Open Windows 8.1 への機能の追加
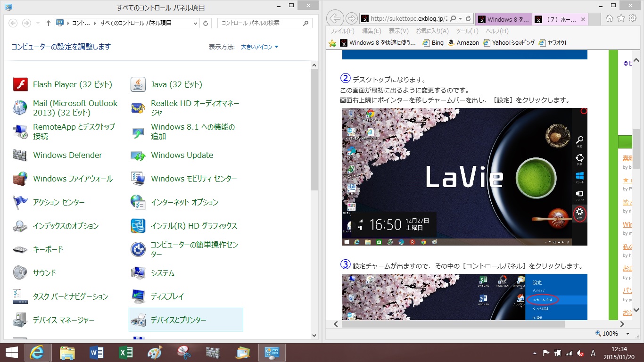 pos(183,132)
